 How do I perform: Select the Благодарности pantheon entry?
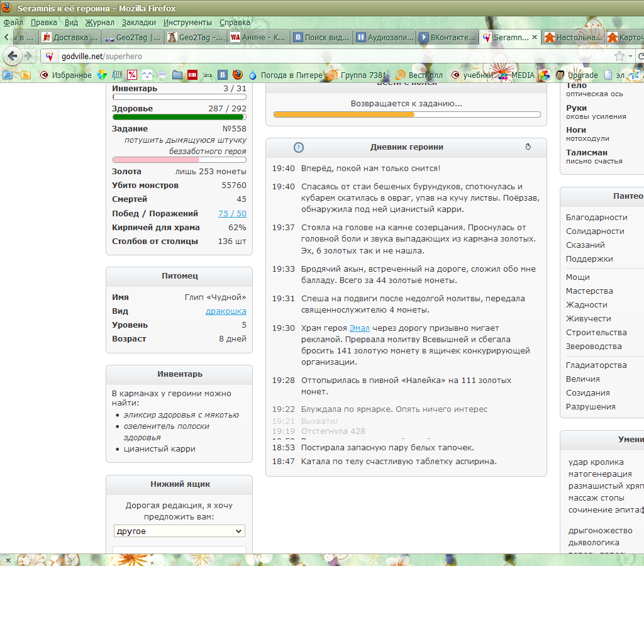pyautogui.click(x=596, y=217)
